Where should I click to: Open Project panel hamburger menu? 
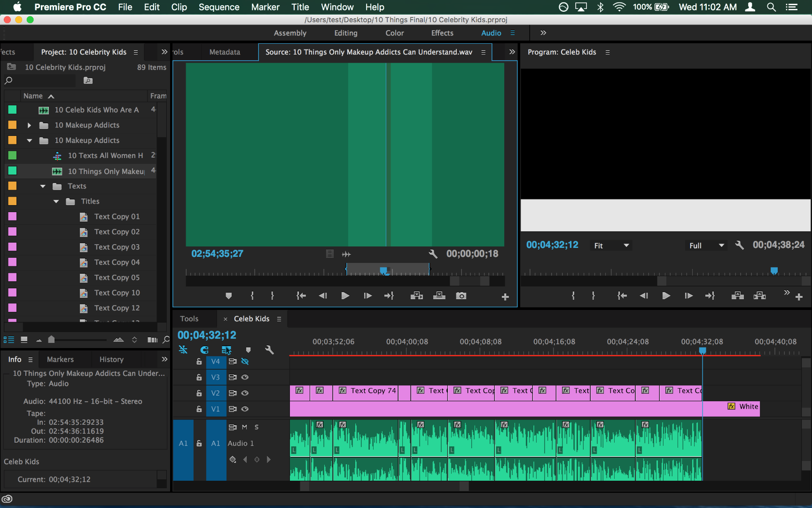point(136,52)
